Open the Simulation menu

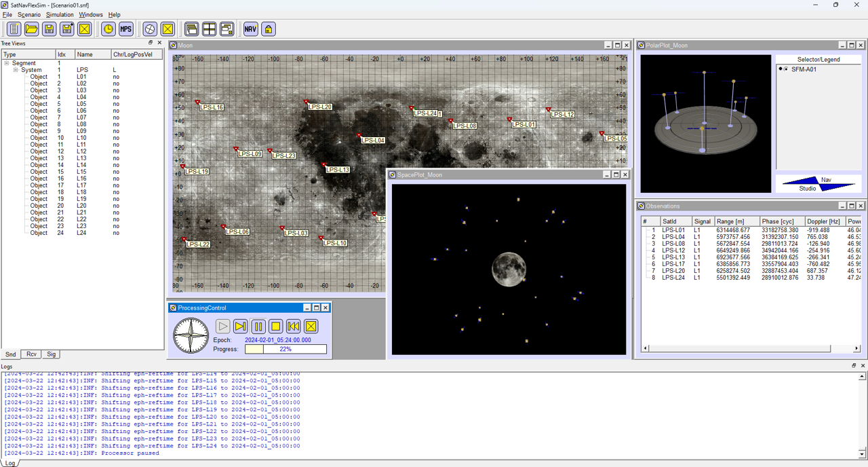[x=60, y=14]
